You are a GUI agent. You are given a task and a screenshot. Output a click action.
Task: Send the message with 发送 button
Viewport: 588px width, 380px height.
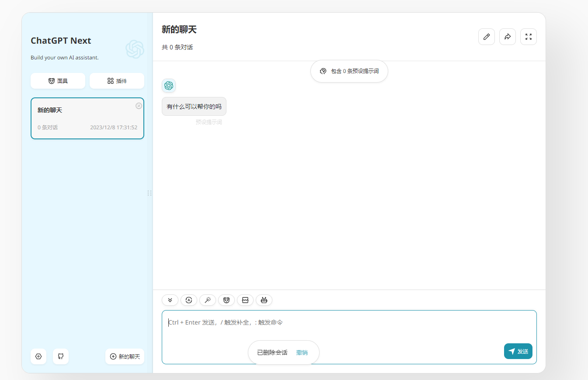518,351
